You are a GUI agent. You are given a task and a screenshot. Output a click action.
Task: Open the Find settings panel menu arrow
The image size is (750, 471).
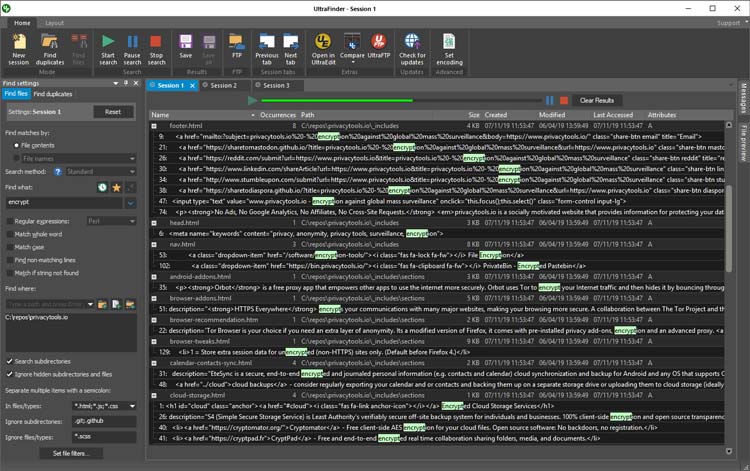click(x=115, y=83)
